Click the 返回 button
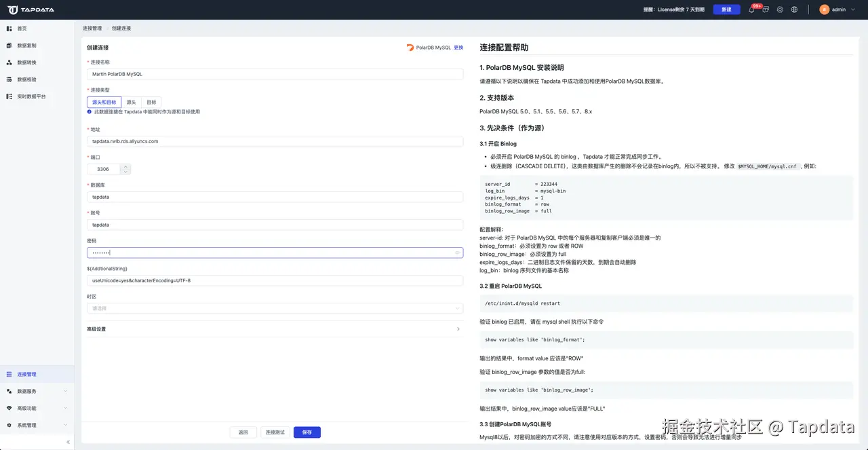The image size is (868, 450). [x=243, y=432]
